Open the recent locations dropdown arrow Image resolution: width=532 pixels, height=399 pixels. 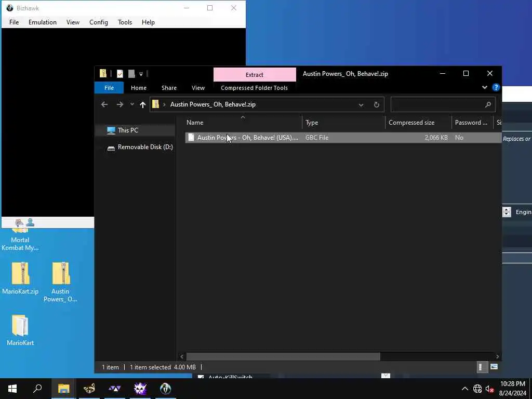pos(132,104)
